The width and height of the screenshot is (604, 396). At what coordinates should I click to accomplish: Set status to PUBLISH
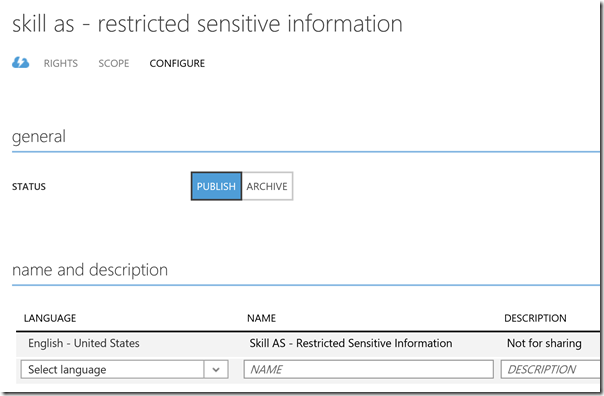pyautogui.click(x=216, y=186)
